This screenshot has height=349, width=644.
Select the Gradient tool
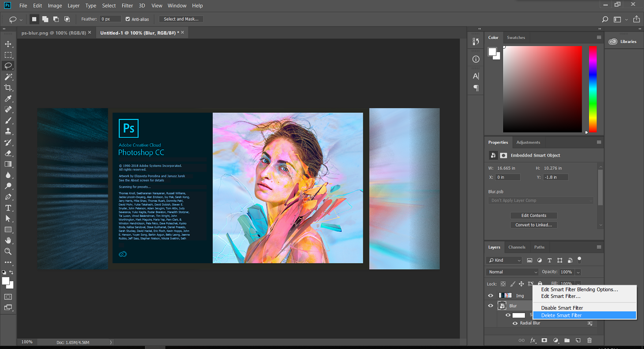pos(8,164)
